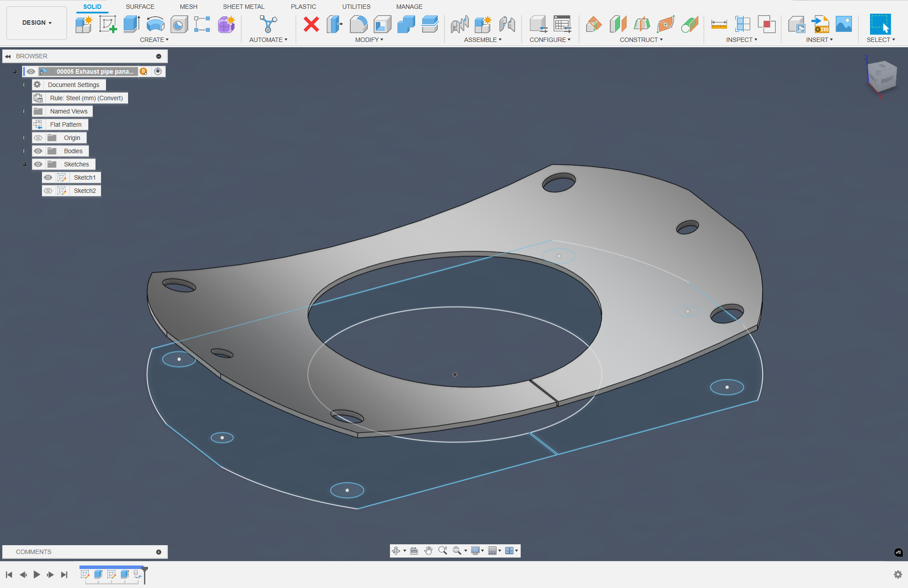Switch to the SHEET METAL tab
The height and width of the screenshot is (588, 908).
coord(243,7)
